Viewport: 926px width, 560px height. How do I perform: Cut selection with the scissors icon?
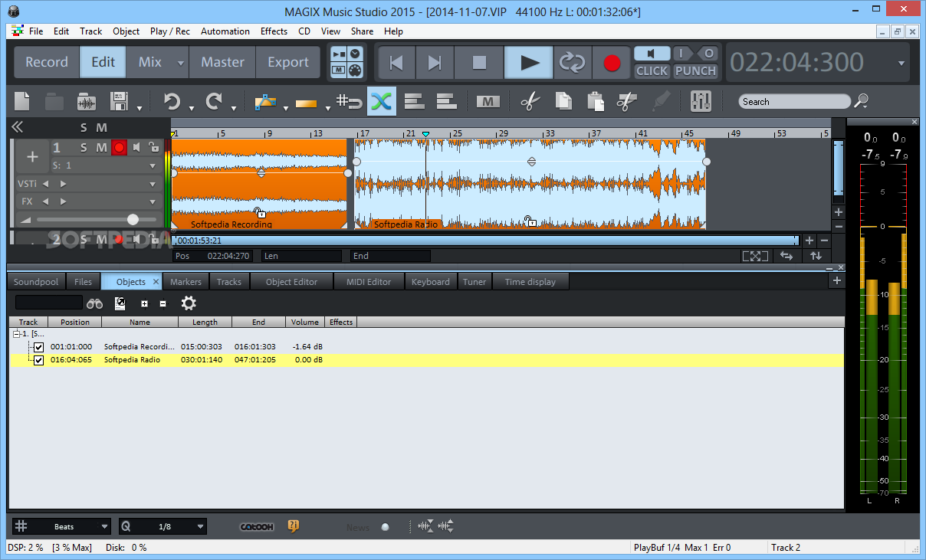coord(530,101)
